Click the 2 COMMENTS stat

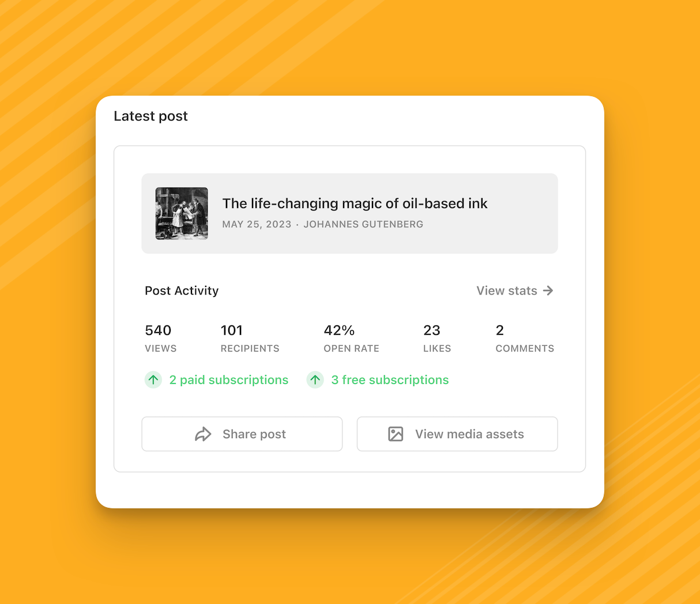(x=524, y=337)
